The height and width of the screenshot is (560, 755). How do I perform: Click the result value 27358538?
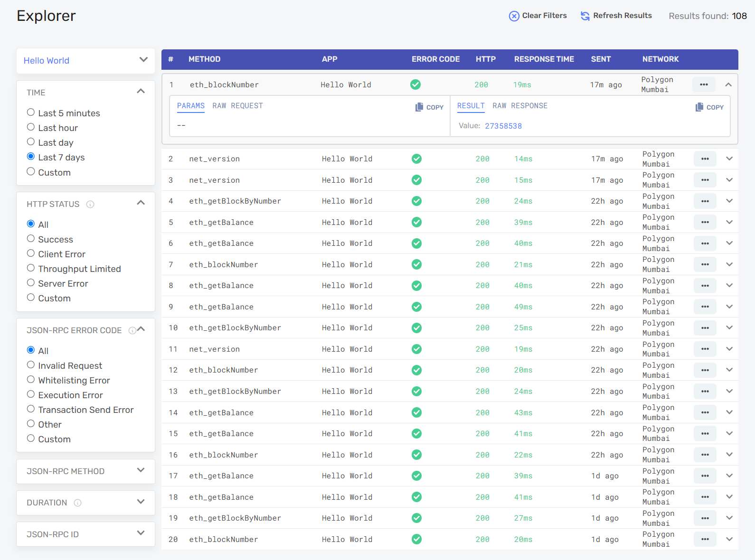point(503,126)
